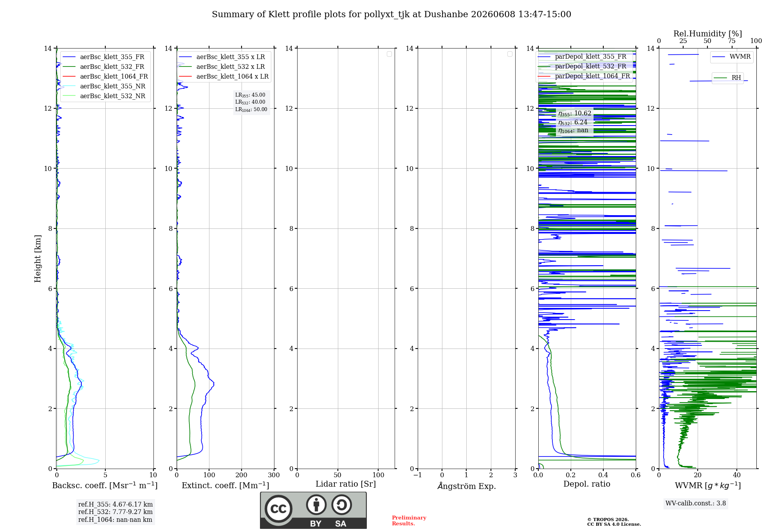783x532 pixels.
Task: Click the WVMR [g*kg⁻¹] axis label
Action: 708,485
